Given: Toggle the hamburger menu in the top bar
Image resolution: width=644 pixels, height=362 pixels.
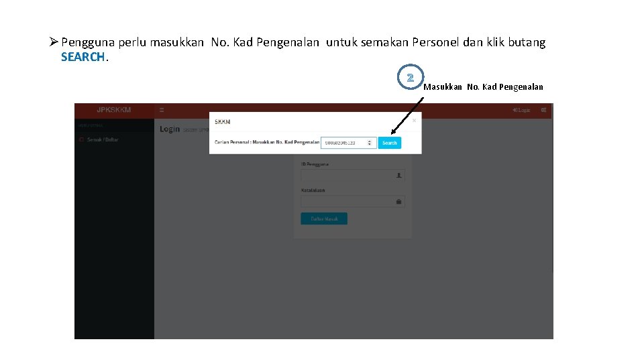Looking at the screenshot, I should click(162, 110).
